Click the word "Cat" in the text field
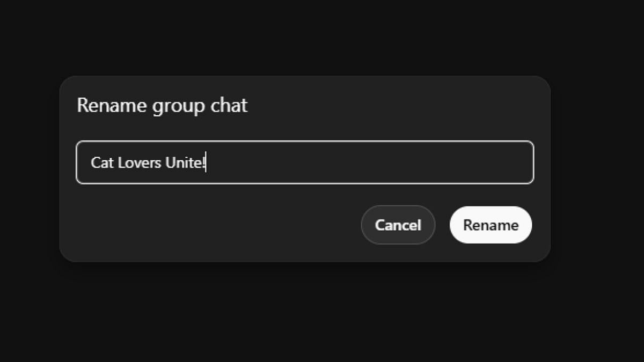Screen dimensions: 644x362 [x=102, y=162]
